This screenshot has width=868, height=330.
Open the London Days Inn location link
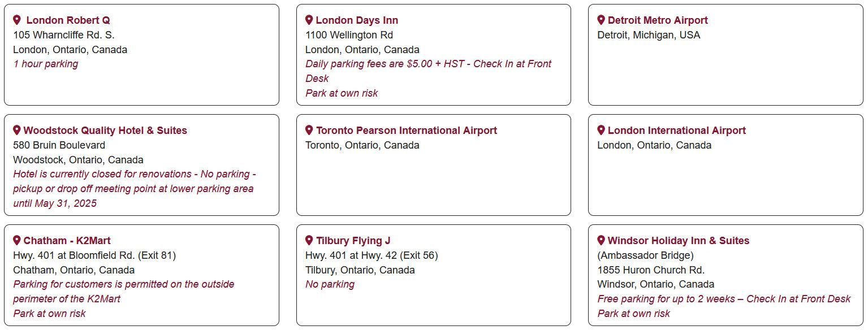pyautogui.click(x=357, y=20)
